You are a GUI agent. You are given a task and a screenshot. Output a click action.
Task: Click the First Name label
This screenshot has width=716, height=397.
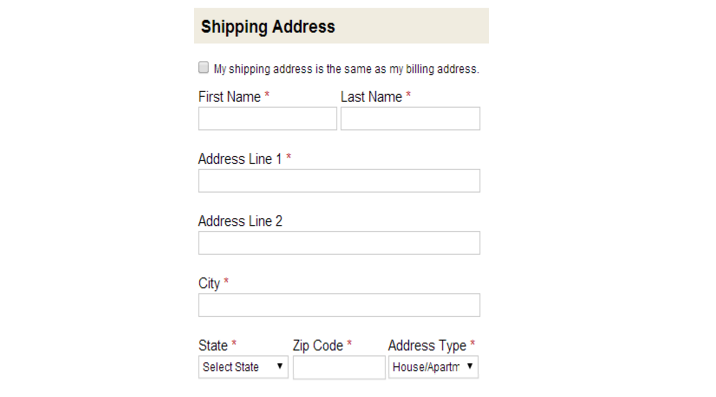[229, 97]
